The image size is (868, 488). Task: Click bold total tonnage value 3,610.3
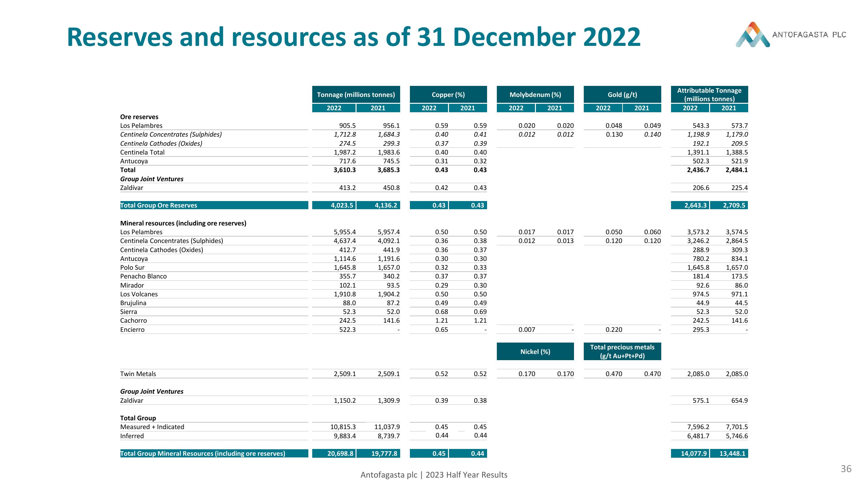pyautogui.click(x=344, y=170)
